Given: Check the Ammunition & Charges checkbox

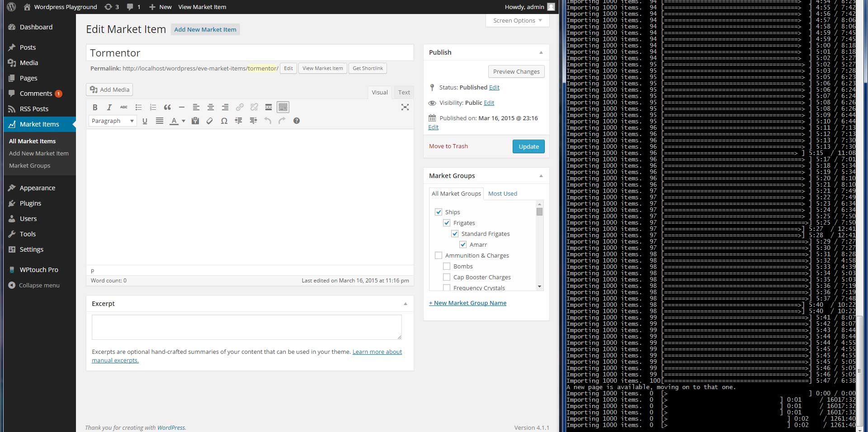Looking at the screenshot, I should [439, 255].
